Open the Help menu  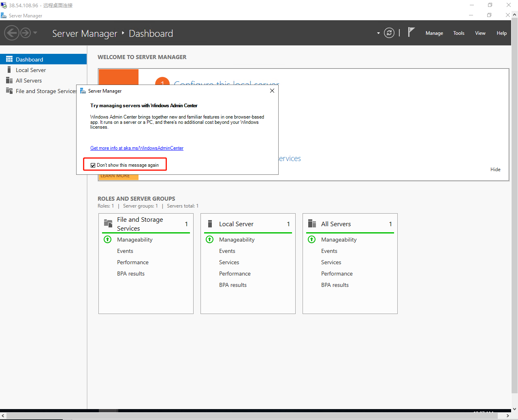pos(502,33)
